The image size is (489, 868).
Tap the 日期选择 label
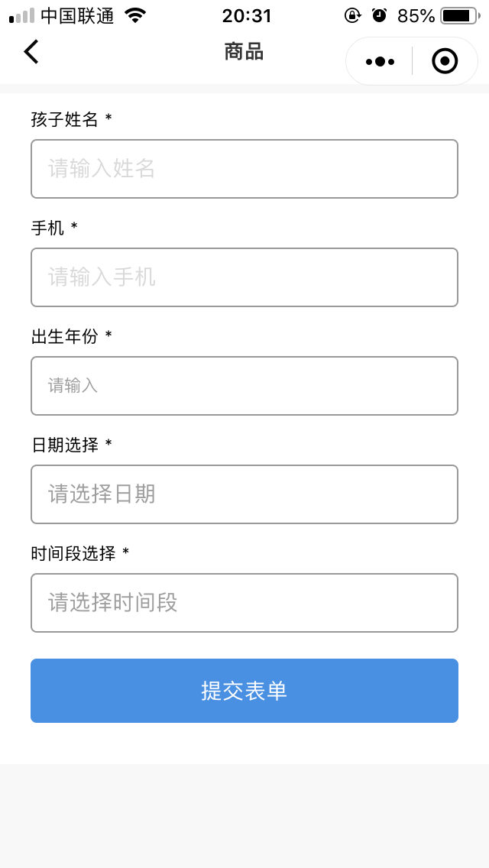pyautogui.click(x=65, y=445)
